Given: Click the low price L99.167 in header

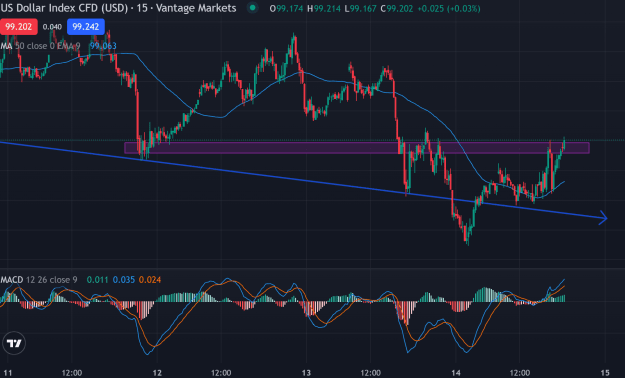Looking at the screenshot, I should [360, 8].
